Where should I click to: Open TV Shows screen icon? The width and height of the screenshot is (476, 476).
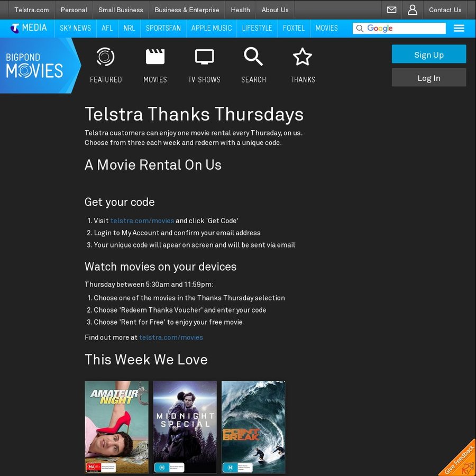(204, 57)
